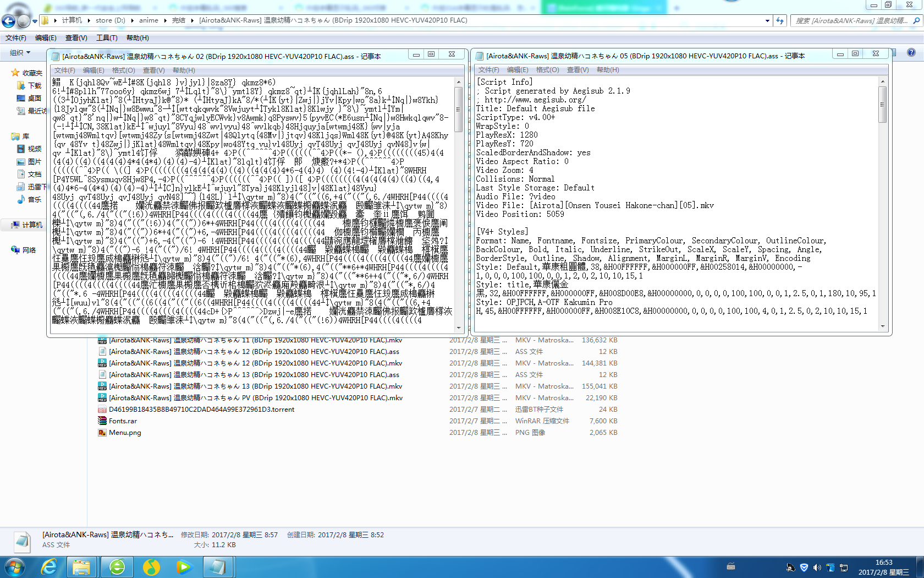Select episode 11 .mkv file row
Image resolution: width=924 pixels, height=578 pixels.
pos(358,340)
